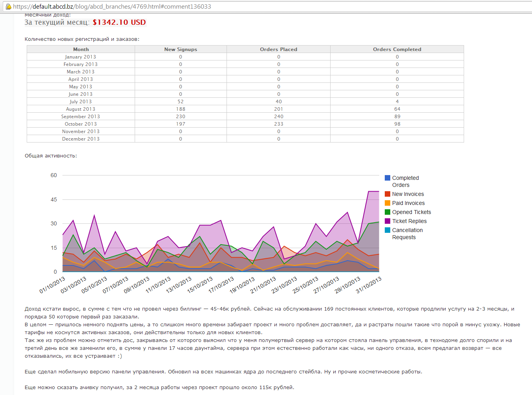
Task: Select the Ticket Replies legend label
Action: [409, 221]
